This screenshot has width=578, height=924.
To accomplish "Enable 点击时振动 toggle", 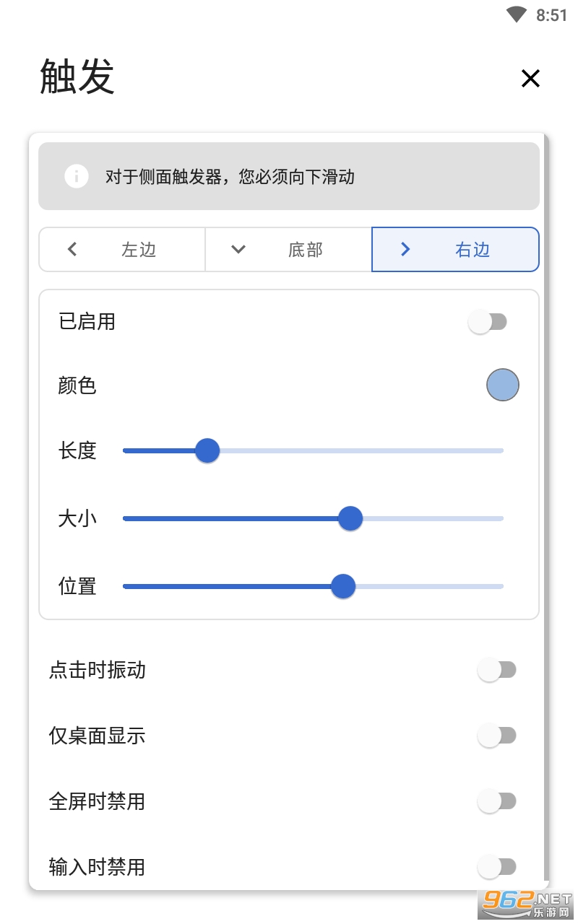I will 497,670.
